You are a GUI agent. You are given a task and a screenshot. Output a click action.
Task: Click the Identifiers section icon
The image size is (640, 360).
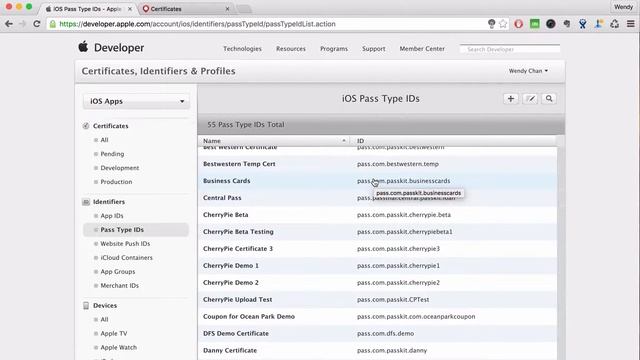click(86, 202)
